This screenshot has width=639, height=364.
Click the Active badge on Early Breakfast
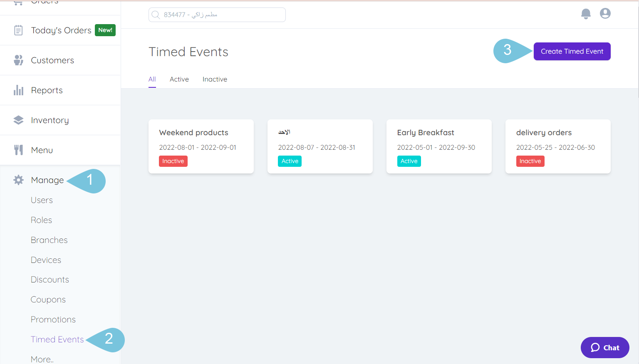coord(409,161)
